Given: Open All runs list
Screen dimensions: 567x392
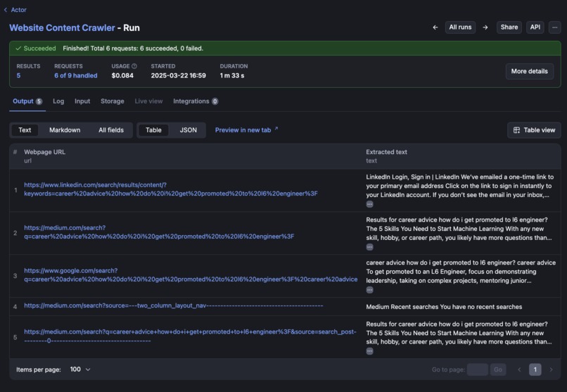Looking at the screenshot, I should coord(460,27).
